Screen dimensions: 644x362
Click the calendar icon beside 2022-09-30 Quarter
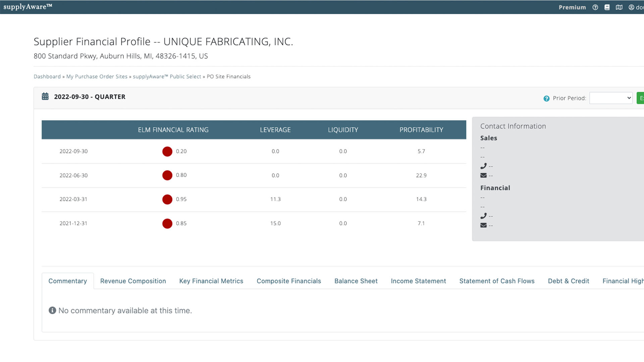(x=45, y=97)
